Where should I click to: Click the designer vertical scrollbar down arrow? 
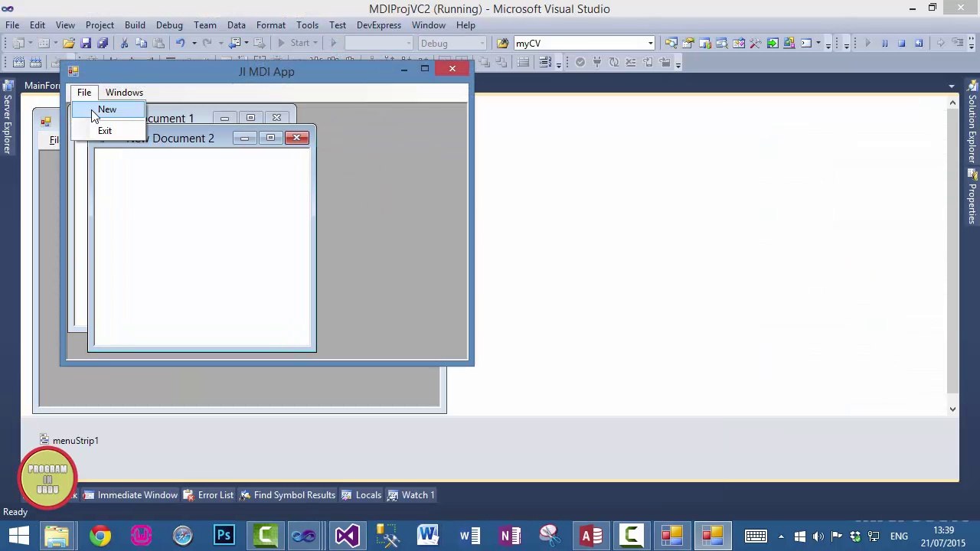point(952,409)
